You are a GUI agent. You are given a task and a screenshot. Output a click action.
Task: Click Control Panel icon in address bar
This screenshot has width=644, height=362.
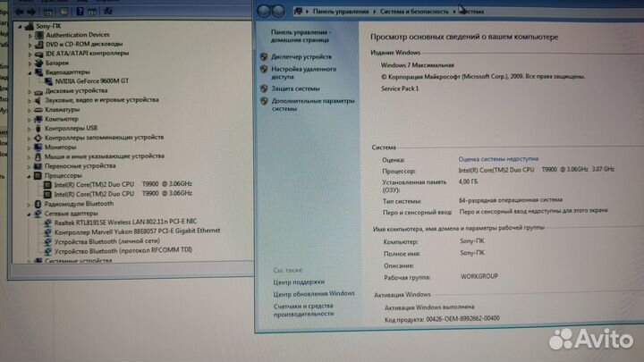(298, 12)
